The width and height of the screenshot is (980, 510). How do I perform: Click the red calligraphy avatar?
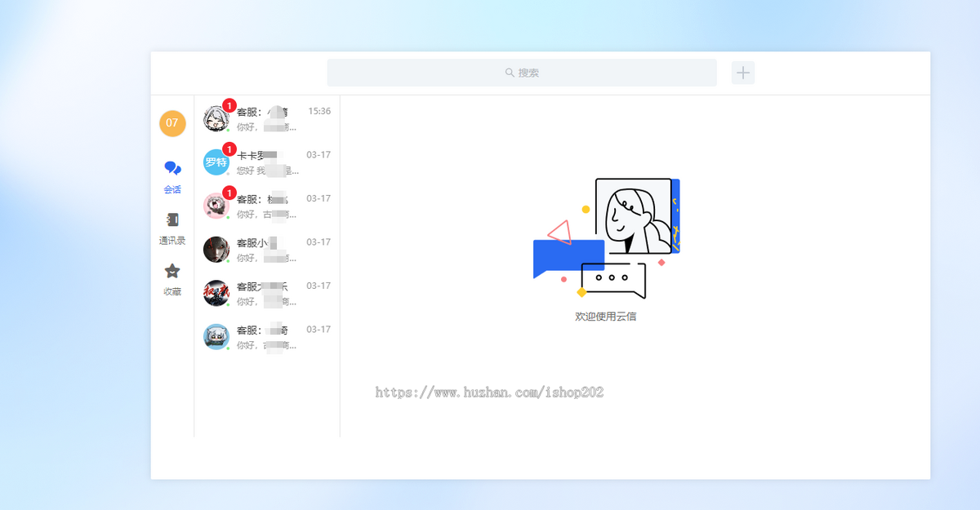point(216,293)
